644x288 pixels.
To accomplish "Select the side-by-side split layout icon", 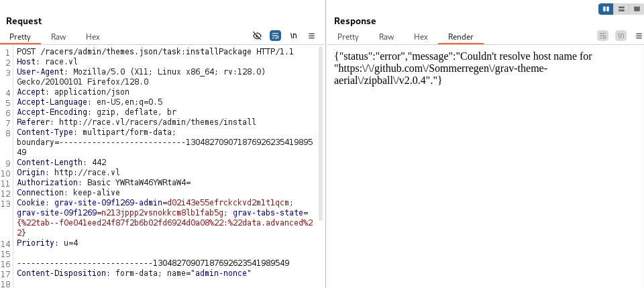I will pyautogui.click(x=606, y=9).
